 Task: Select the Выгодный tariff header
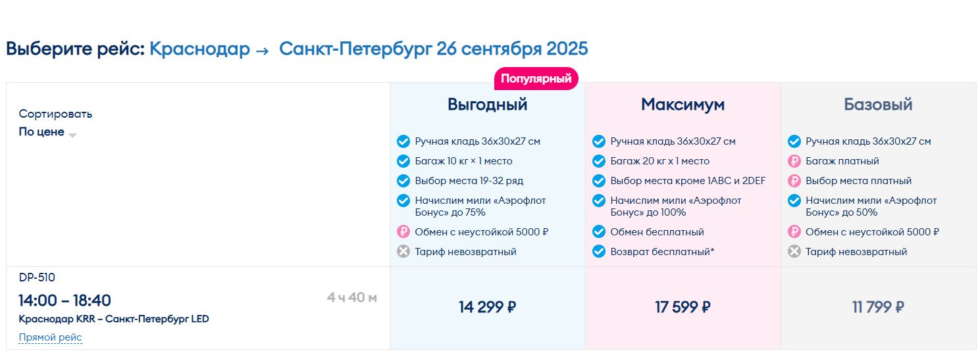(x=487, y=105)
